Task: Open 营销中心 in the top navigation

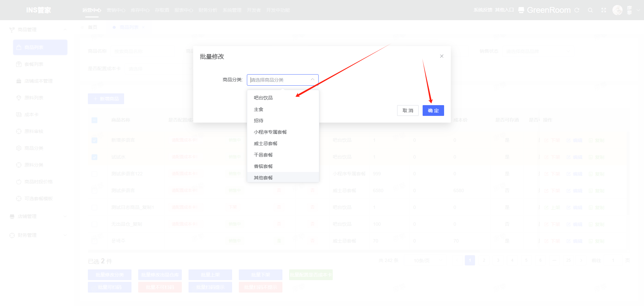Action: (116, 10)
